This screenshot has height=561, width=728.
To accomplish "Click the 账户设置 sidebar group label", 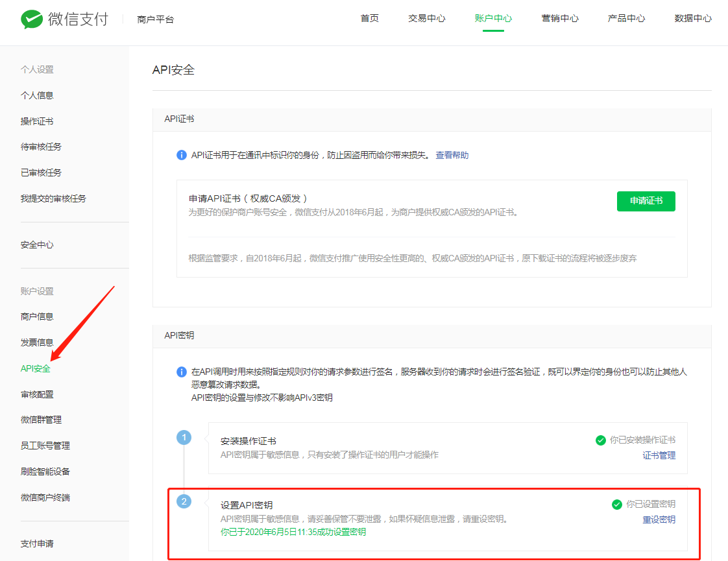I will tap(37, 291).
